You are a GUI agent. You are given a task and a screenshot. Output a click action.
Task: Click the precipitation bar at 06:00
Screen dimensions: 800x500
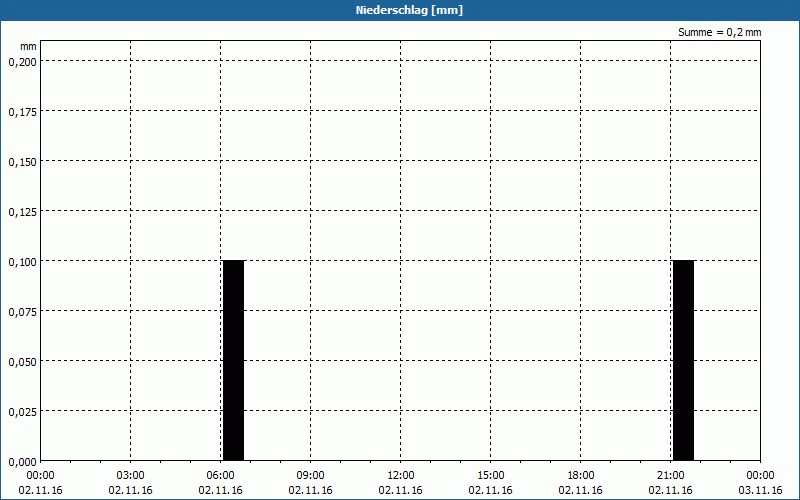click(234, 360)
